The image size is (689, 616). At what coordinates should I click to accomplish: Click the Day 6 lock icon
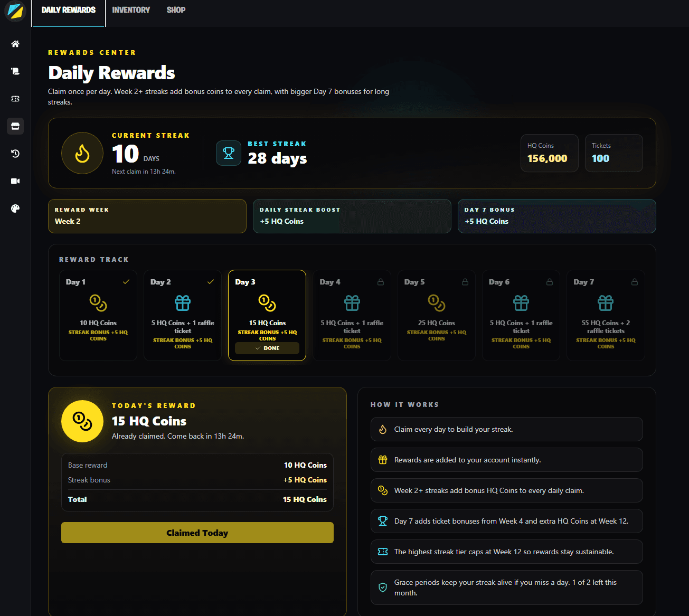click(550, 282)
